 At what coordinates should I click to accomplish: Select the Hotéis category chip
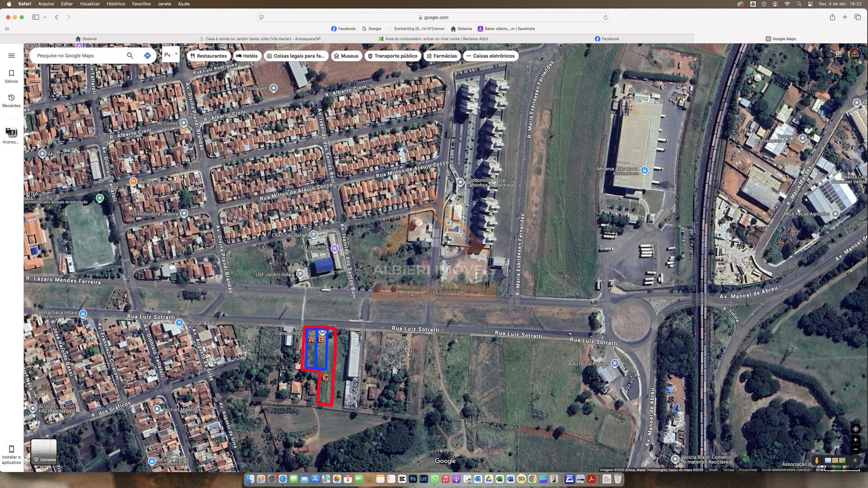coord(247,56)
